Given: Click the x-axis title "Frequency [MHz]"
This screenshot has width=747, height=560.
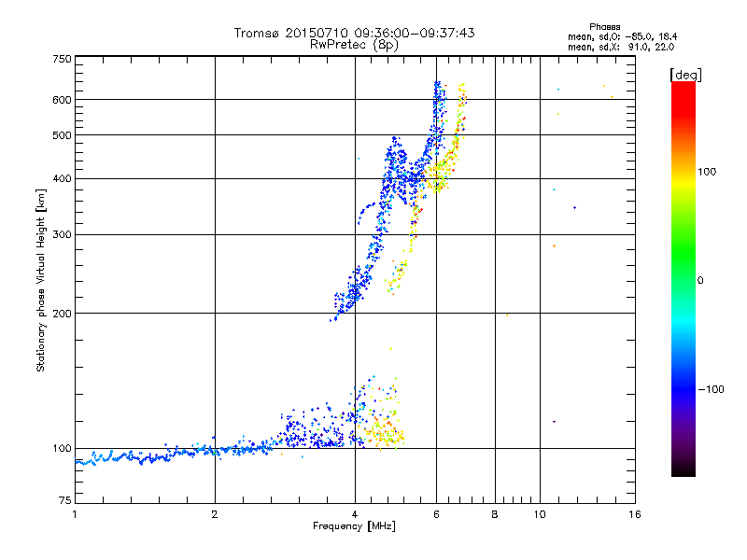Looking at the screenshot, I should pyautogui.click(x=354, y=526).
